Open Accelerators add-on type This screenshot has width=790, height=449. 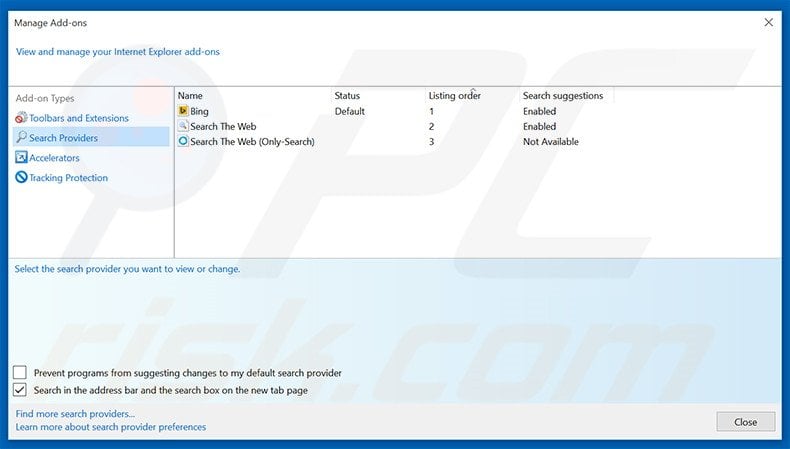tap(54, 158)
